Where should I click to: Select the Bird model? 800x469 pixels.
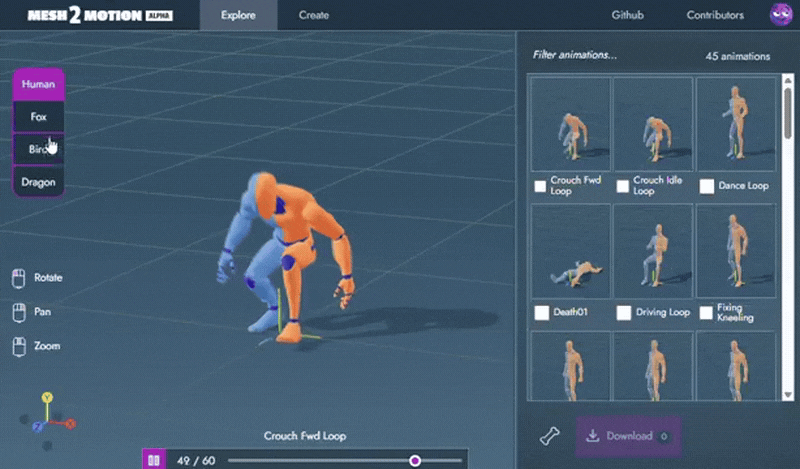point(38,150)
